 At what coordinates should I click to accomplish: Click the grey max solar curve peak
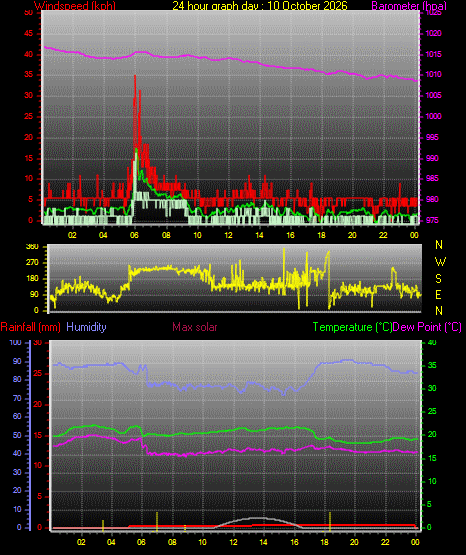260,519
